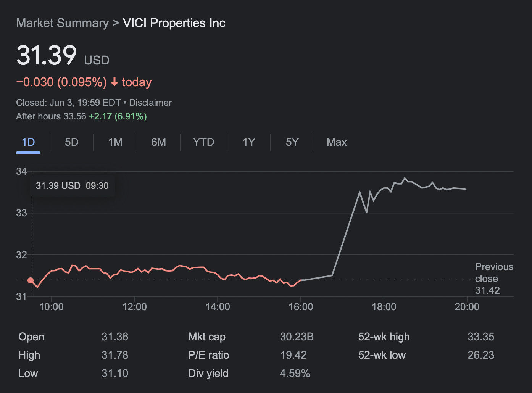The height and width of the screenshot is (393, 532).
Task: Click the Previous close 31.42 label
Action: point(494,279)
